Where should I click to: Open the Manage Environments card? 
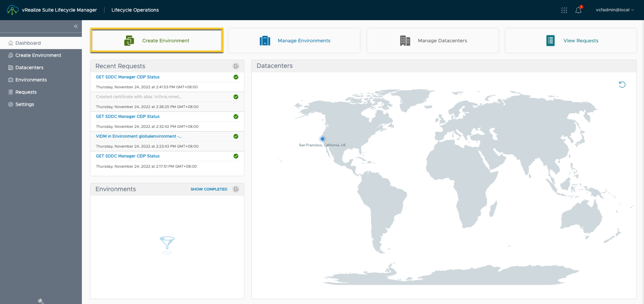click(x=294, y=41)
